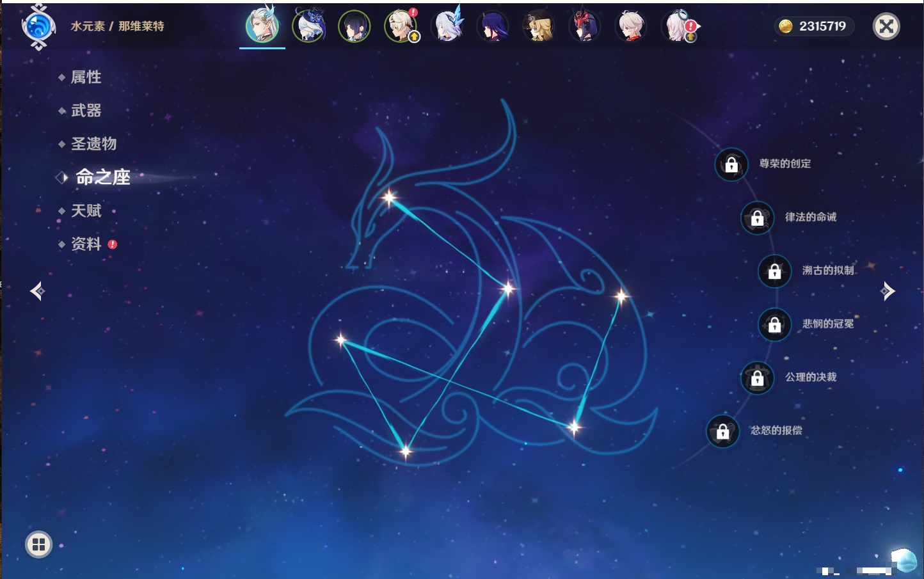View locked constellation 溯古的拟制
This screenshot has width=924, height=579.
pyautogui.click(x=774, y=271)
